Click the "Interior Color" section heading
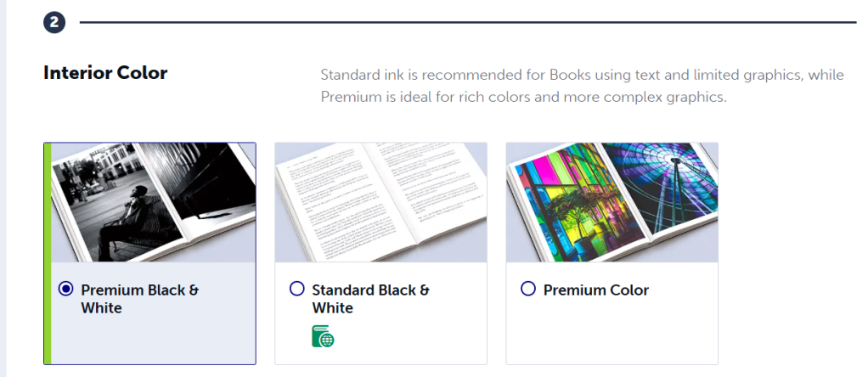 coord(105,73)
